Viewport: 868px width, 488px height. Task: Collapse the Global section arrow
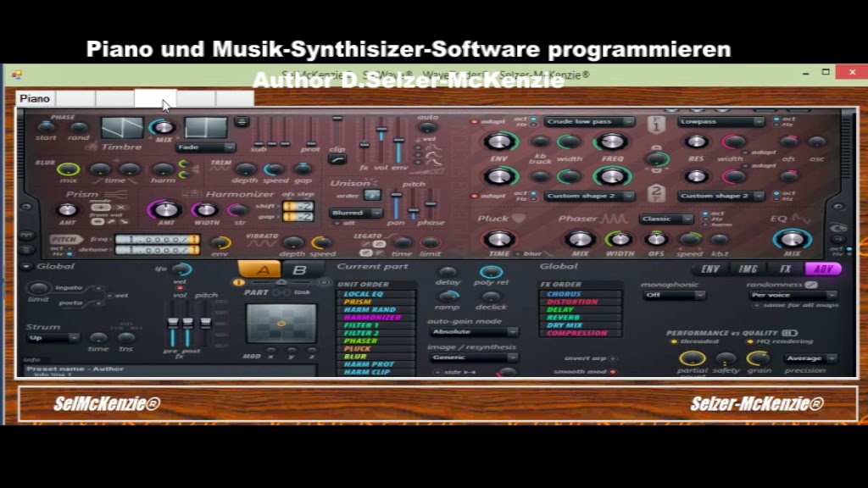[26, 267]
